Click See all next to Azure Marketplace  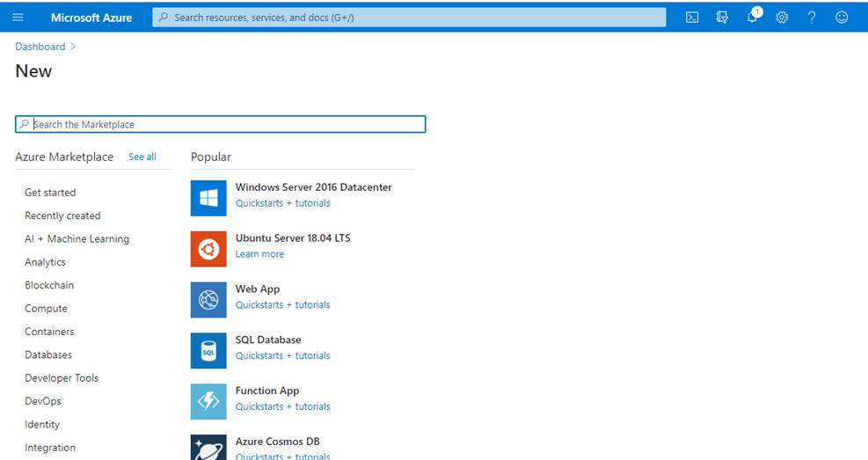click(x=142, y=157)
